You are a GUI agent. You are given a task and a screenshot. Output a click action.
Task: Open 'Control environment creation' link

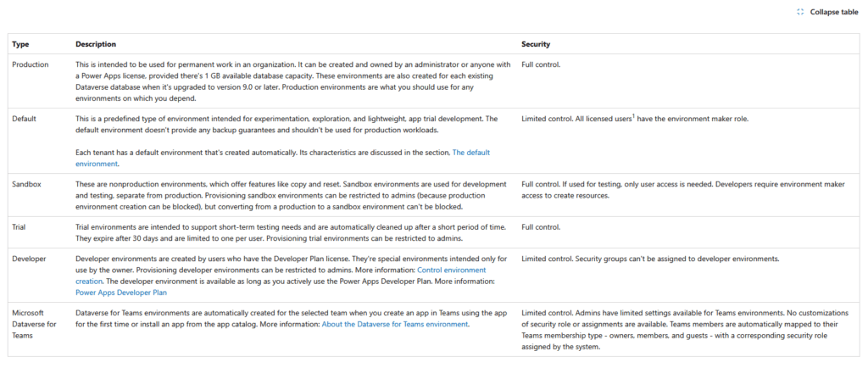[x=281, y=275]
